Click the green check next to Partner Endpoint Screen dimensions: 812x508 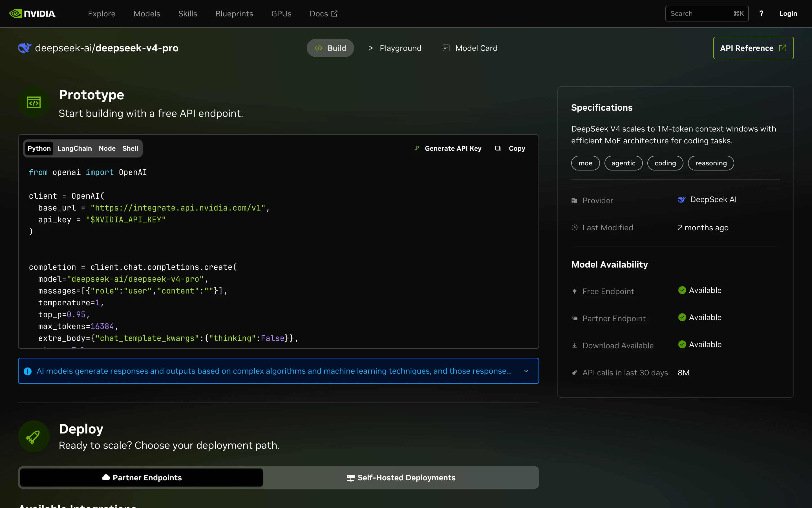coord(682,317)
